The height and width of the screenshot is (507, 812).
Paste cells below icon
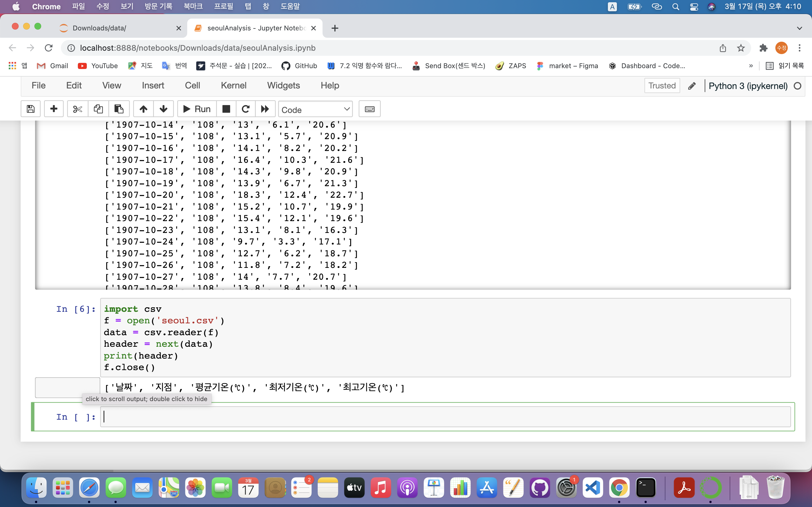[119, 109]
